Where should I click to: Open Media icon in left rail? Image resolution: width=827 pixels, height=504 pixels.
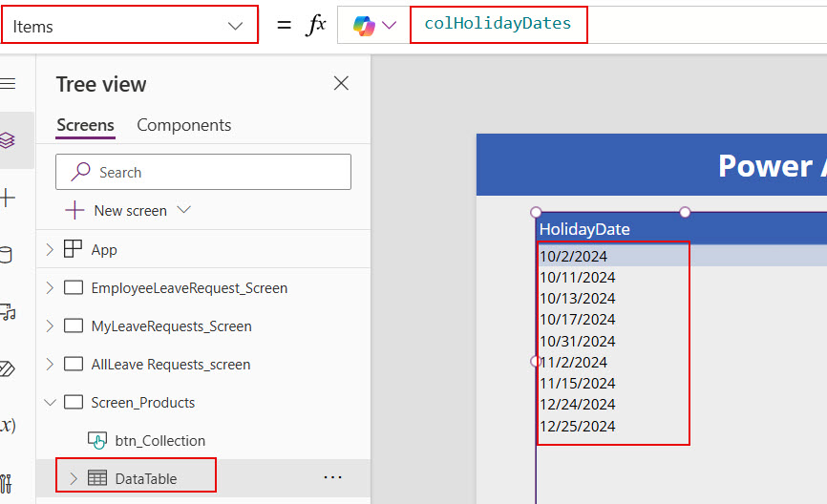[x=8, y=312]
